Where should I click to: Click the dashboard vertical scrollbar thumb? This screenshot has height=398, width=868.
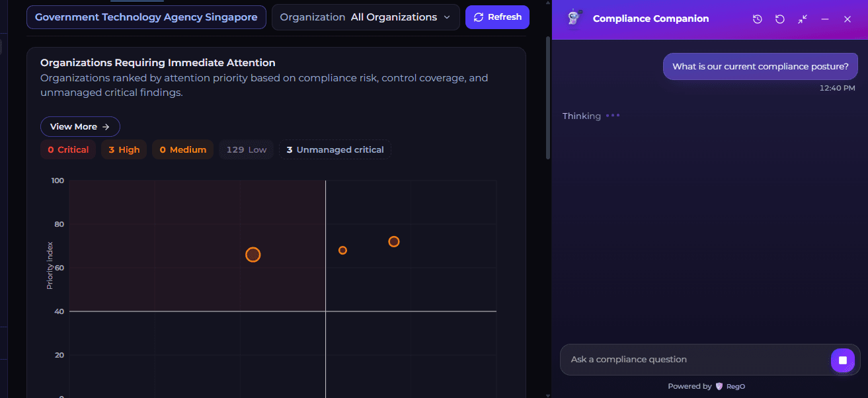pos(548,97)
